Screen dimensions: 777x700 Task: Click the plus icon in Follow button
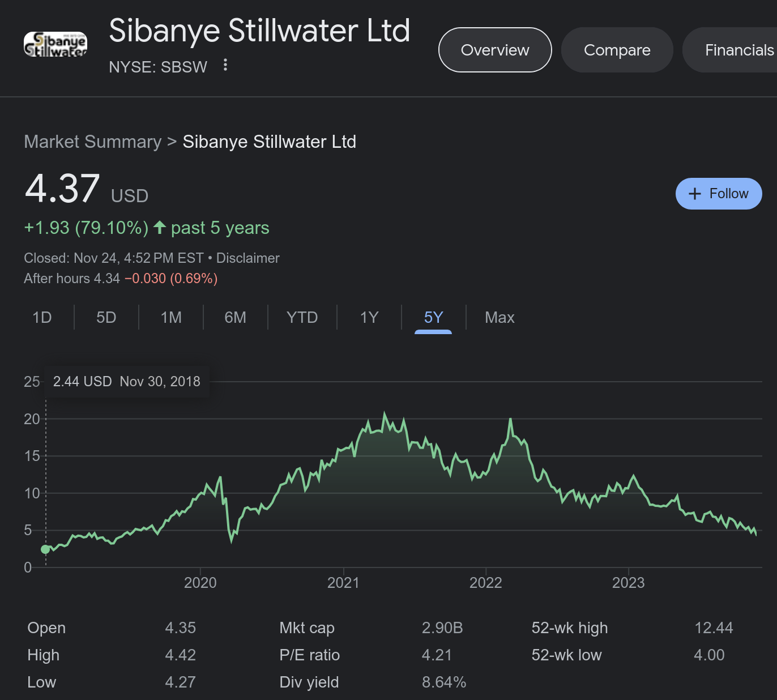tap(695, 194)
